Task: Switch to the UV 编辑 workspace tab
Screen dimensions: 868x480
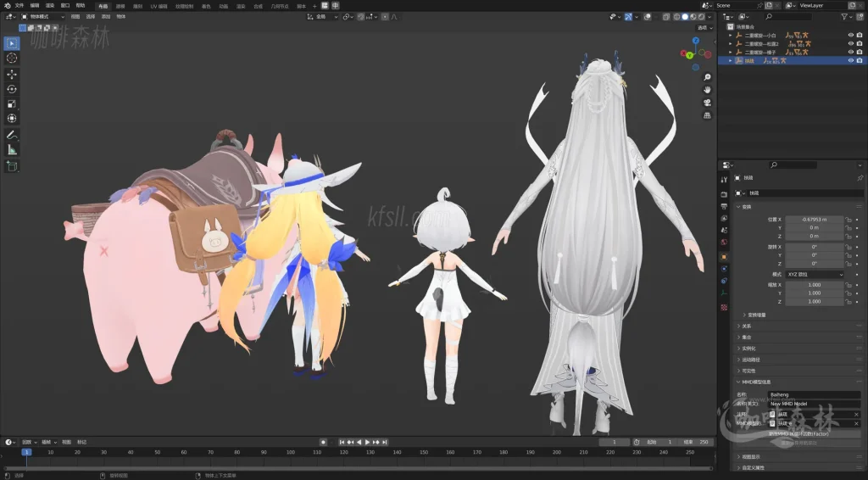Action: 159,6
